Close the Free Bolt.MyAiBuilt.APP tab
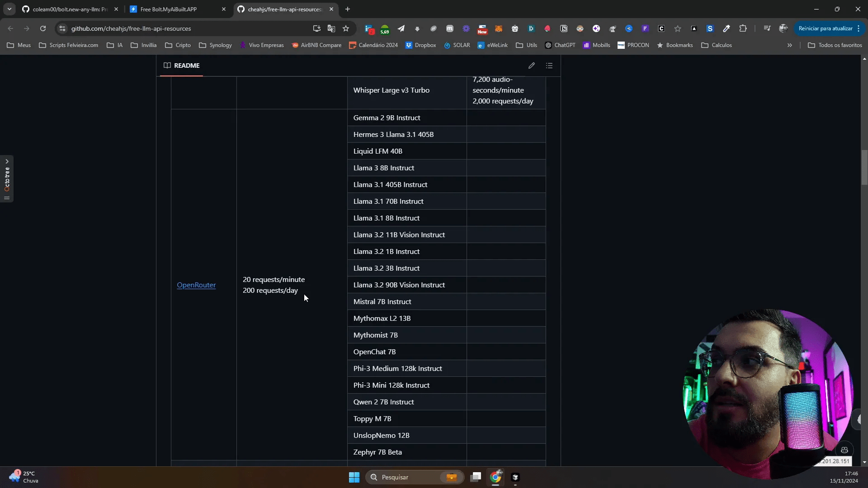 [x=223, y=9]
